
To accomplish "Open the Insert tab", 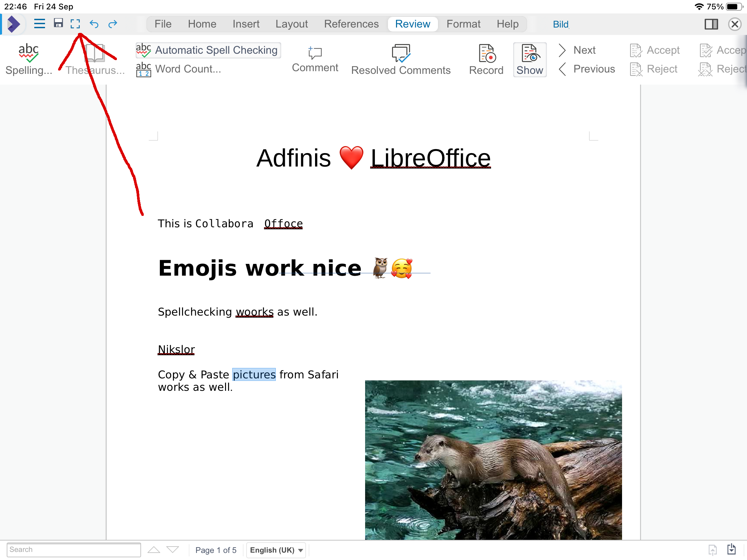I will pos(246,24).
